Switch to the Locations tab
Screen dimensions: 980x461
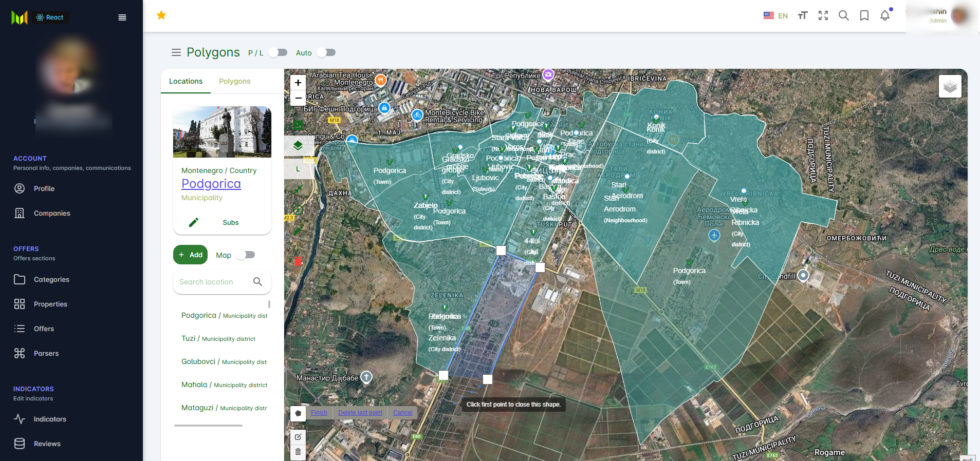(186, 81)
